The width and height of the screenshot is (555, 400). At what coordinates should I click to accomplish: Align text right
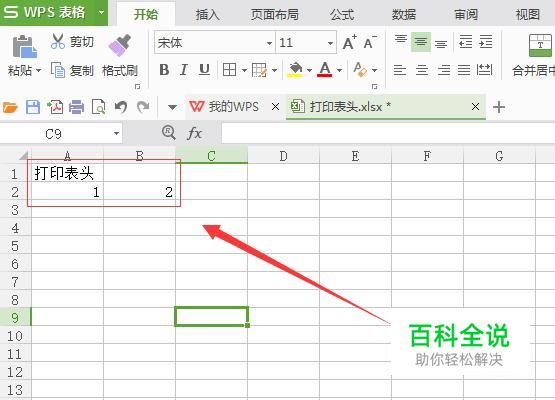(444, 70)
